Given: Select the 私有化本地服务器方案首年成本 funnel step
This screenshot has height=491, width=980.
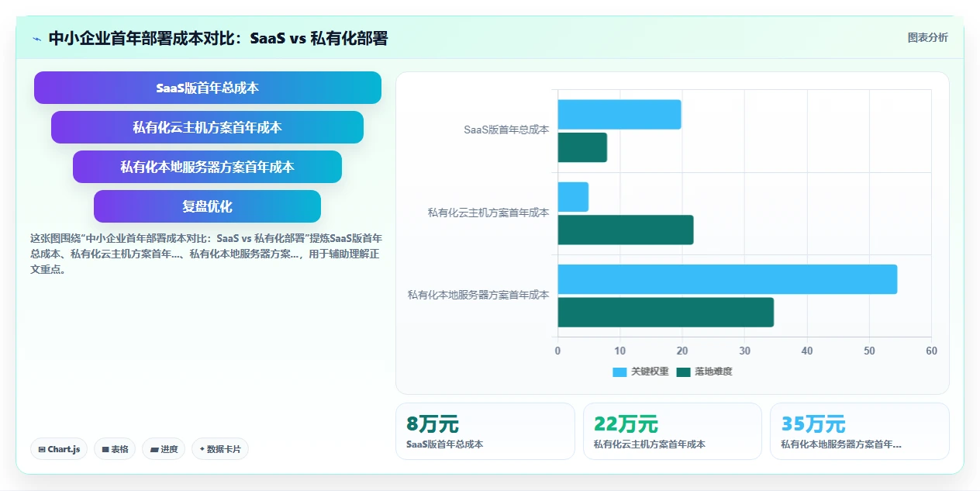Looking at the screenshot, I should pos(208,167).
